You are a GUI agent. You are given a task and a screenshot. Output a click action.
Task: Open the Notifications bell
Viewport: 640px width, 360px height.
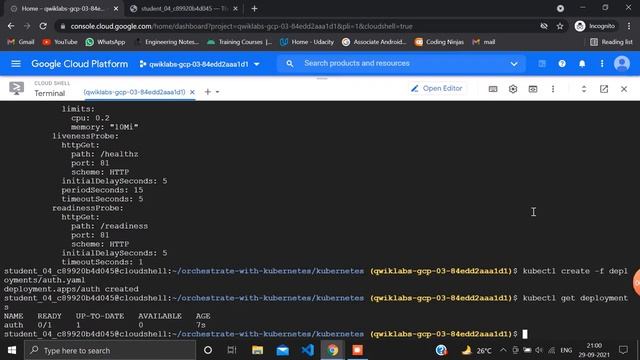pos(582,64)
